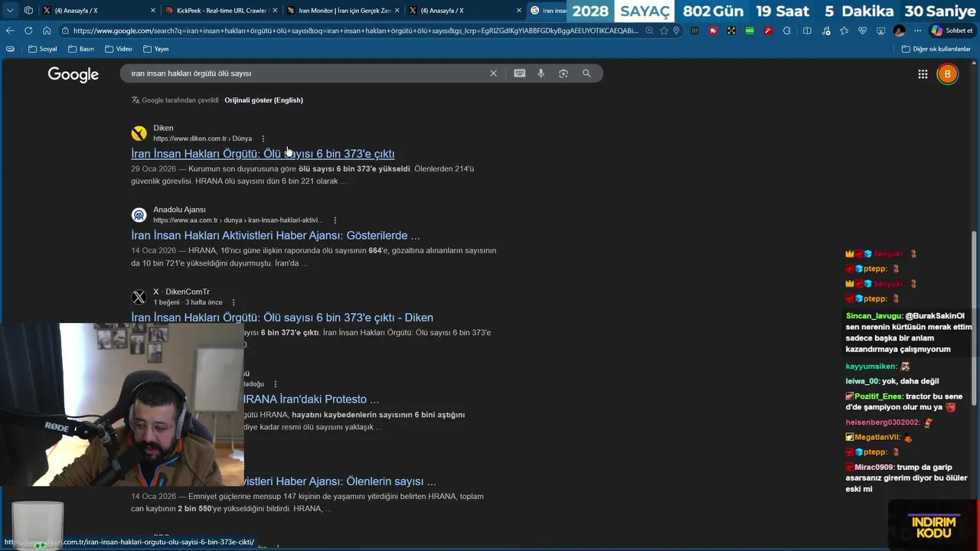The image size is (980, 551).
Task: Open the Google account avatar menu
Action: [947, 74]
